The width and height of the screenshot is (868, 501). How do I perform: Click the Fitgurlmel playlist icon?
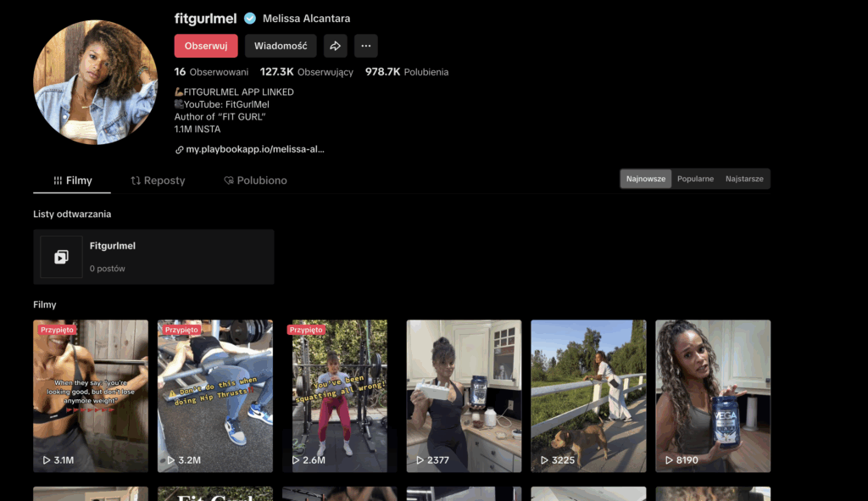pyautogui.click(x=62, y=257)
